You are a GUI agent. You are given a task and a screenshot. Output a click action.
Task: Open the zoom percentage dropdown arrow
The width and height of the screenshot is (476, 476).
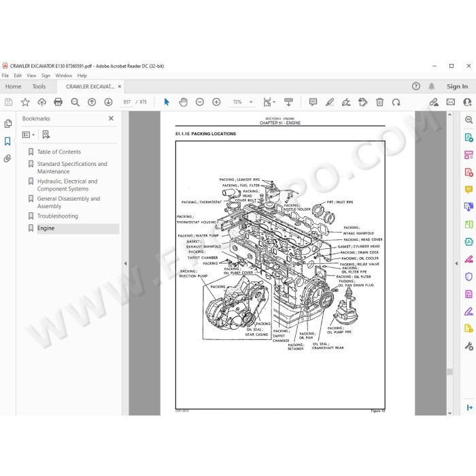[251, 102]
